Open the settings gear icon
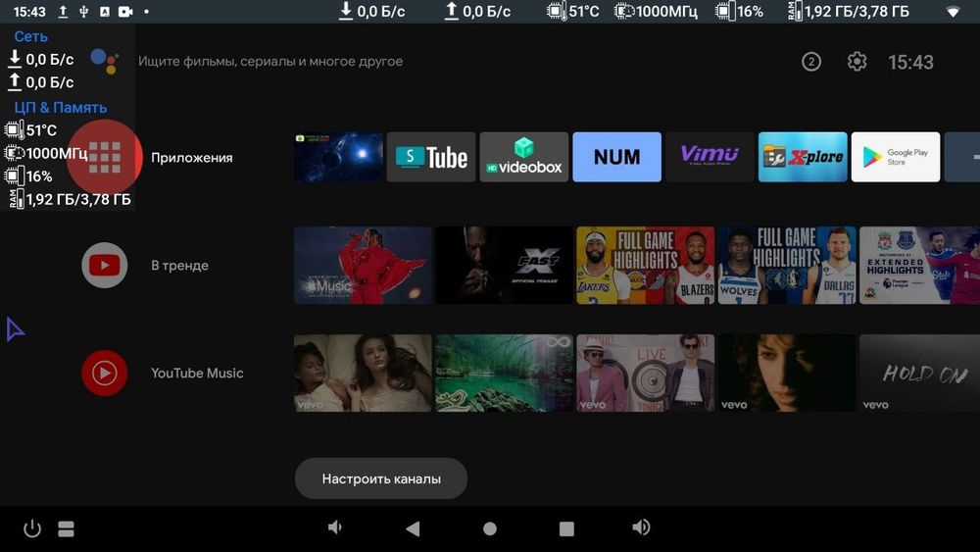 857,61
